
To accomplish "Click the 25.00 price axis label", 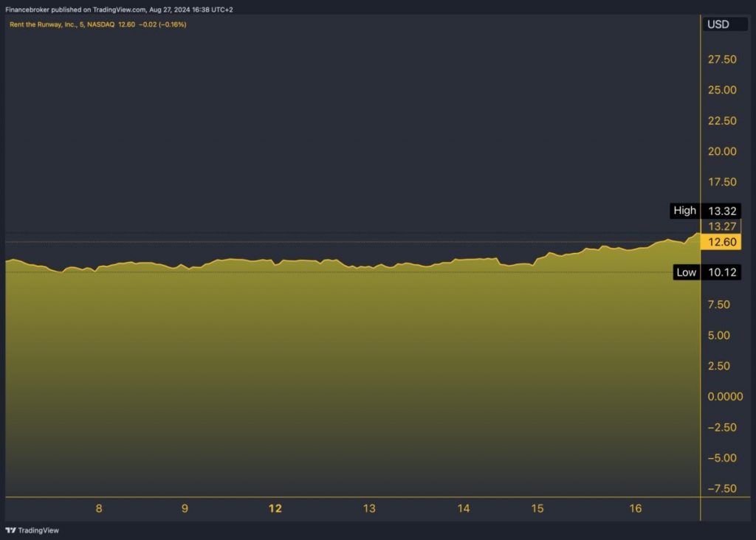I will tap(722, 90).
